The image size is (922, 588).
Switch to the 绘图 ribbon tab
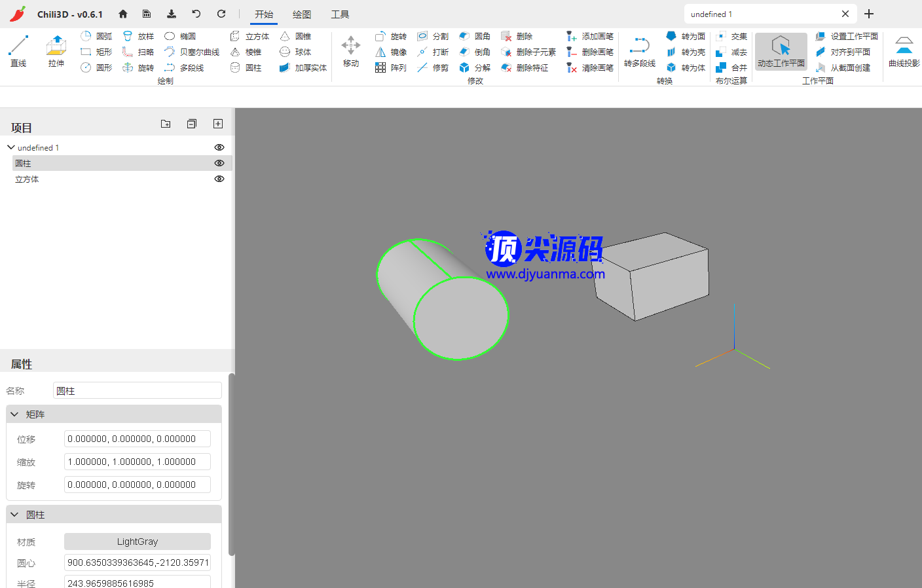click(302, 14)
